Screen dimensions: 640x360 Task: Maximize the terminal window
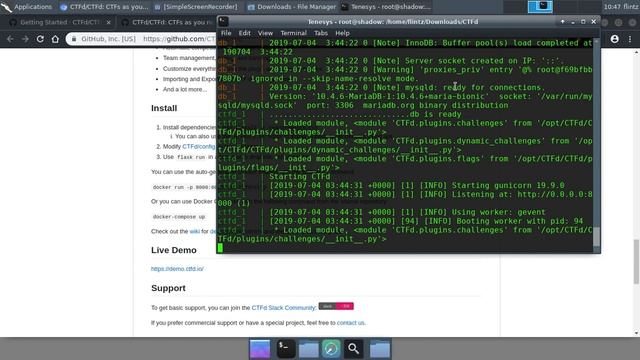click(583, 22)
